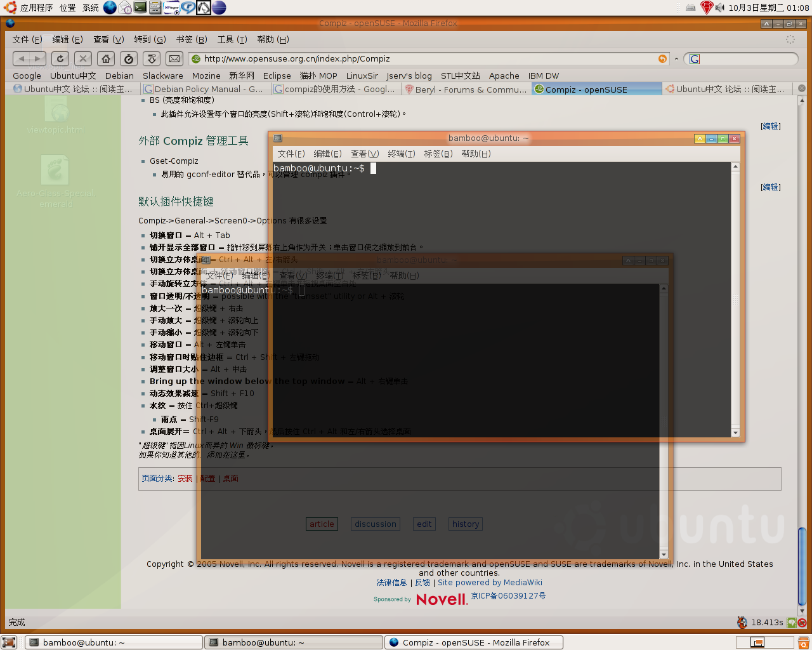Launch the mail envelope launcher in top panel
Viewport: 812px width, 650px height.
click(125, 8)
